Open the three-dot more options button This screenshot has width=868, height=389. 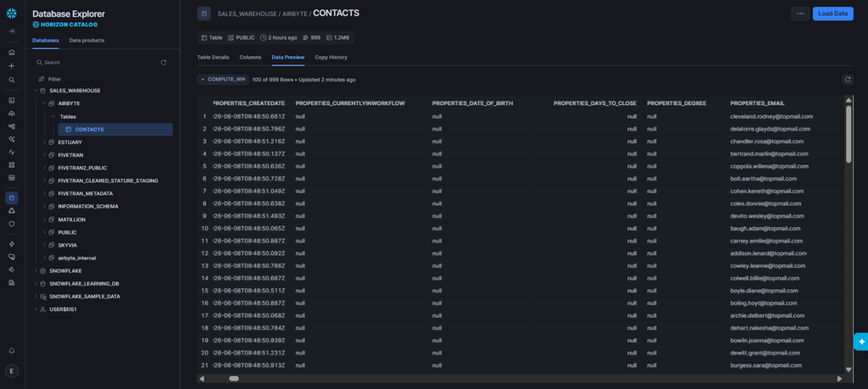coord(800,14)
